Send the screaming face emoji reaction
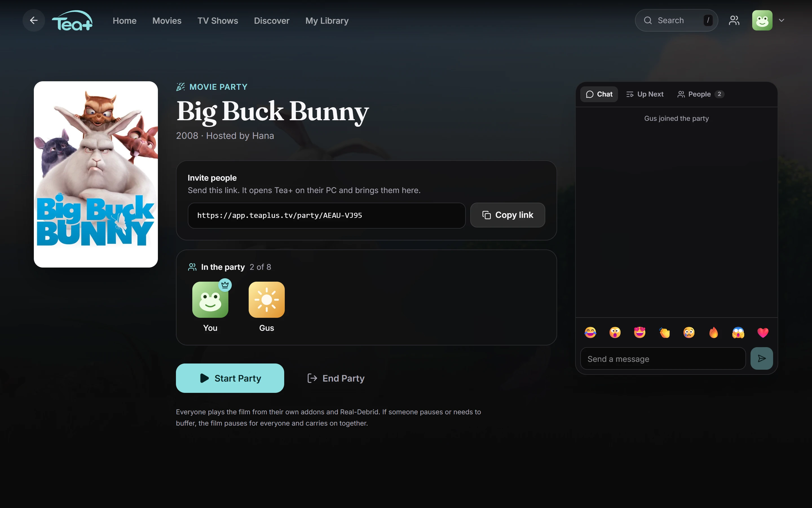Screen dimensions: 812x508 tap(738, 333)
